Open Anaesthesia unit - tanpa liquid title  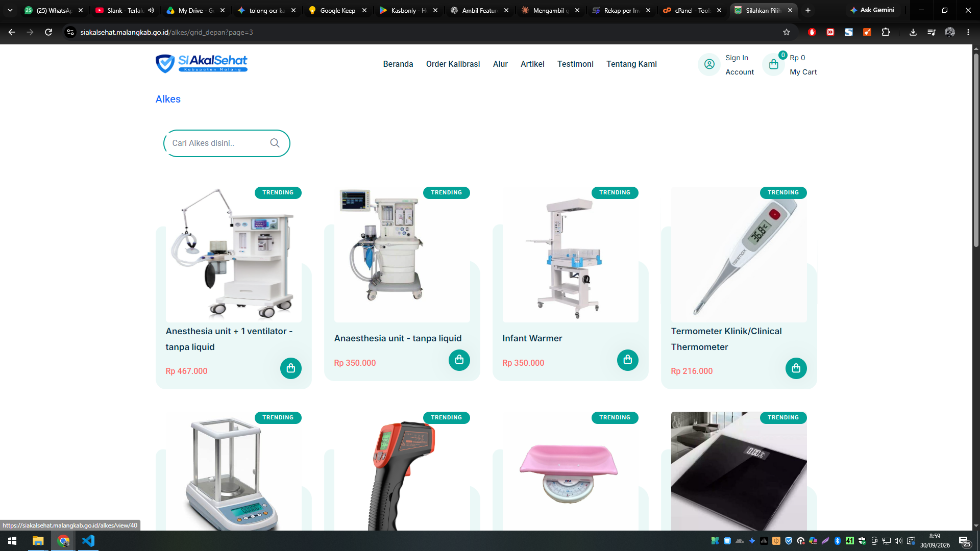click(398, 338)
